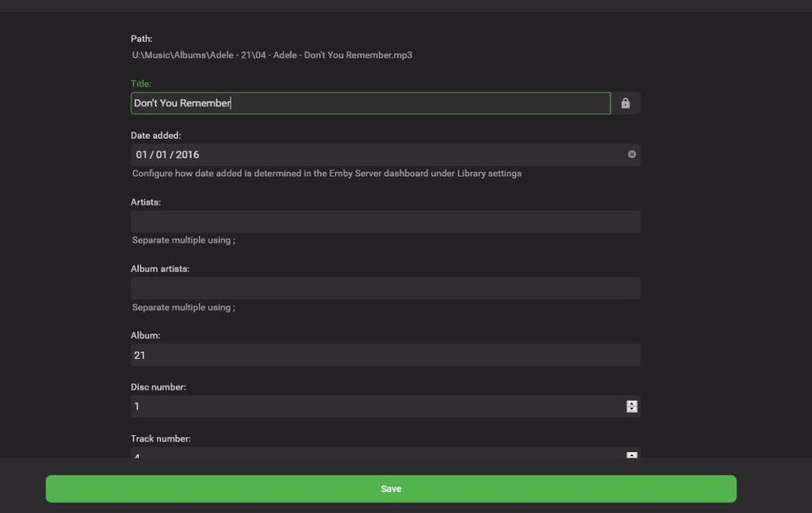Click the Album field containing 21
This screenshot has height=513, width=812.
pyautogui.click(x=385, y=355)
